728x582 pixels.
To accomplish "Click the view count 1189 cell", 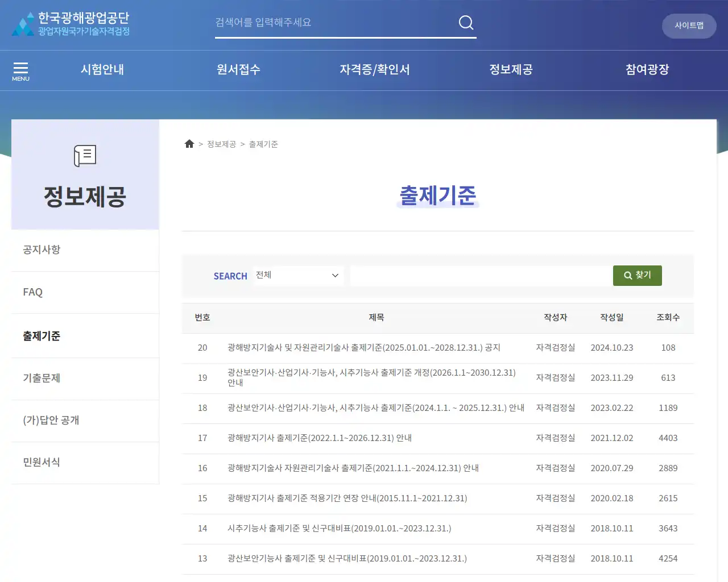I will [668, 408].
